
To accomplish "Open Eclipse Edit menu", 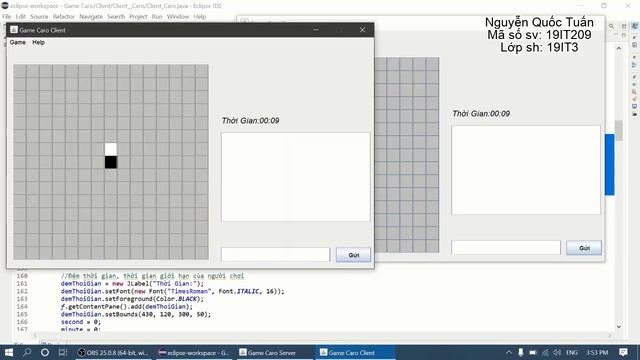I will [x=20, y=17].
